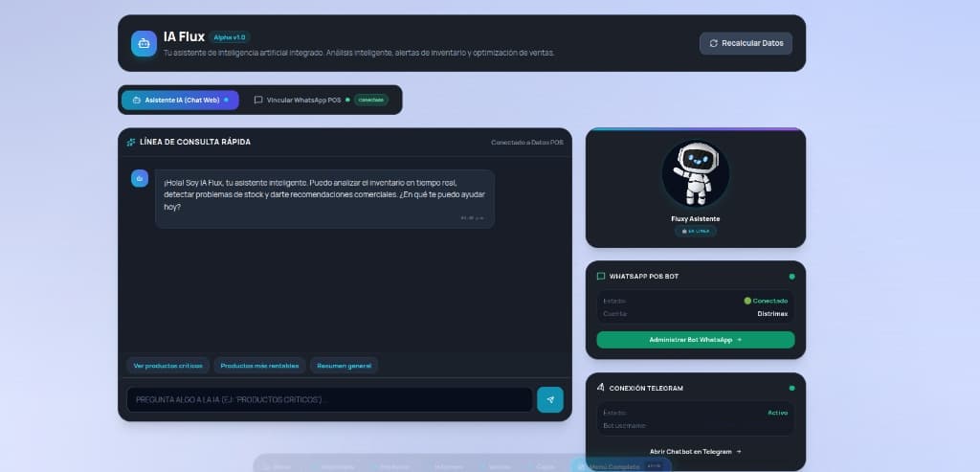Click the 'Bot username' label
980x472 pixels.
(x=624, y=426)
